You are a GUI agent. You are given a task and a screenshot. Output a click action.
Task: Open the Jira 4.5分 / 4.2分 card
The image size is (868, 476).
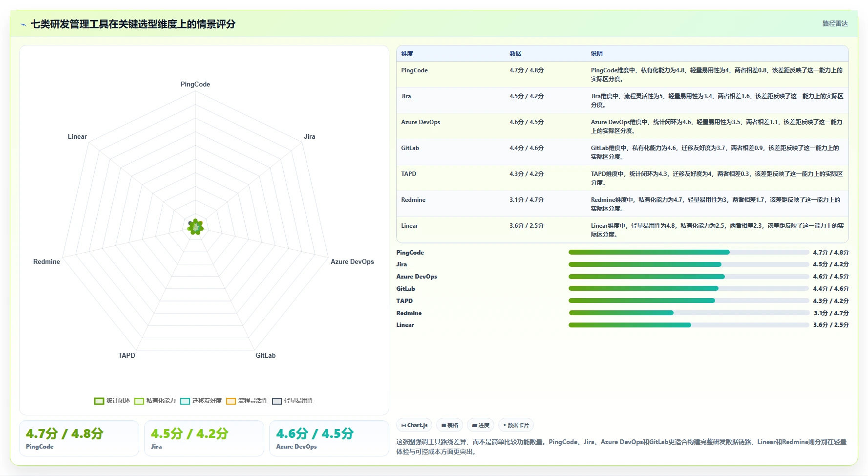(x=204, y=438)
